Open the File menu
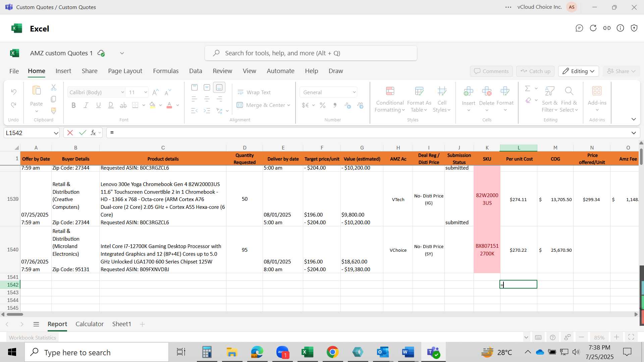Image resolution: width=644 pixels, height=362 pixels. (14, 71)
